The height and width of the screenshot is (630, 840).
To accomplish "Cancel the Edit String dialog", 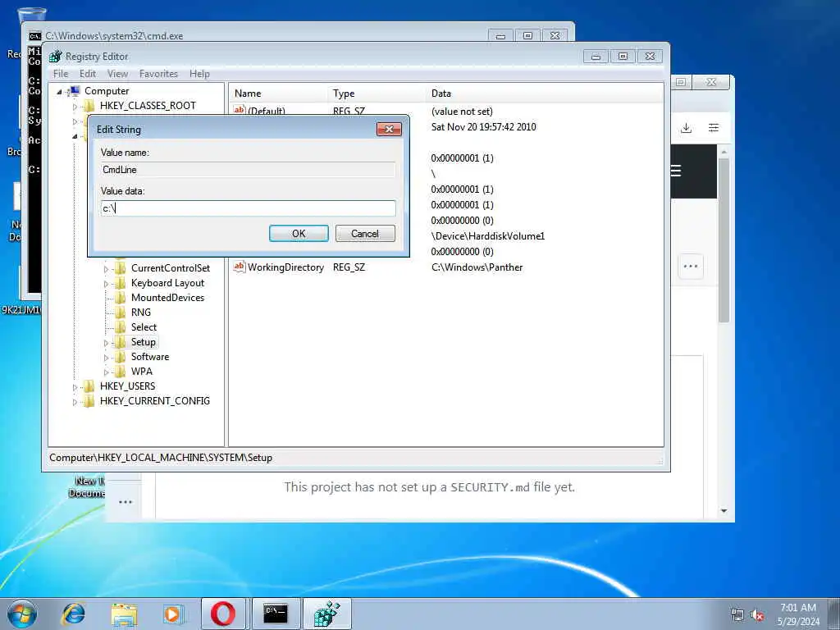I will [x=365, y=234].
